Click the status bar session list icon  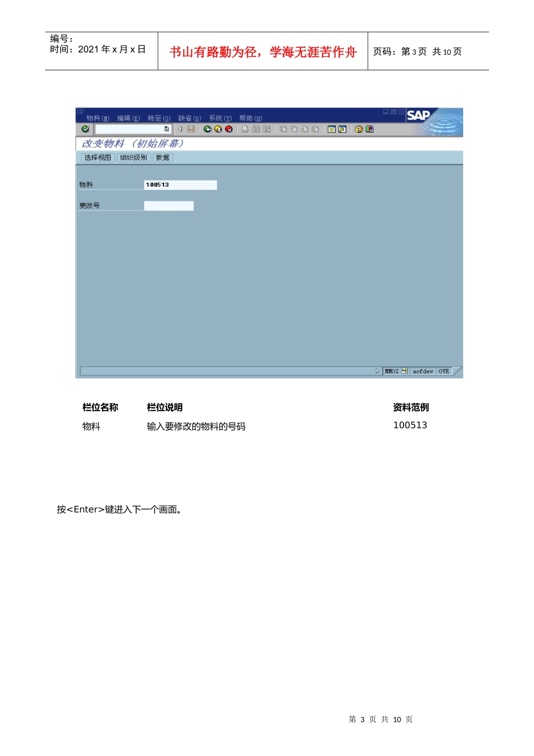click(x=405, y=371)
